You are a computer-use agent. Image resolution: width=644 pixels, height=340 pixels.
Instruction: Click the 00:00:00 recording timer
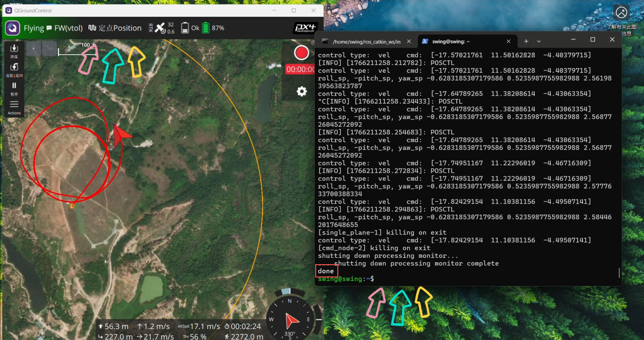click(300, 70)
